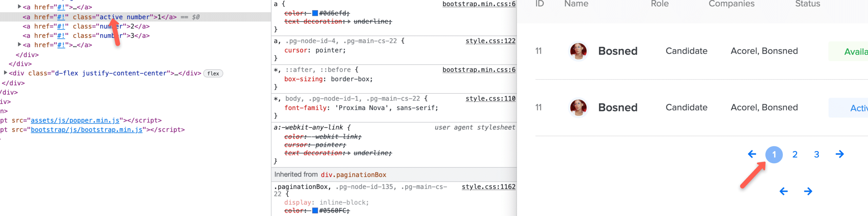Expand the text-decoration property in a rule
The image size is (868, 216).
click(x=349, y=21)
